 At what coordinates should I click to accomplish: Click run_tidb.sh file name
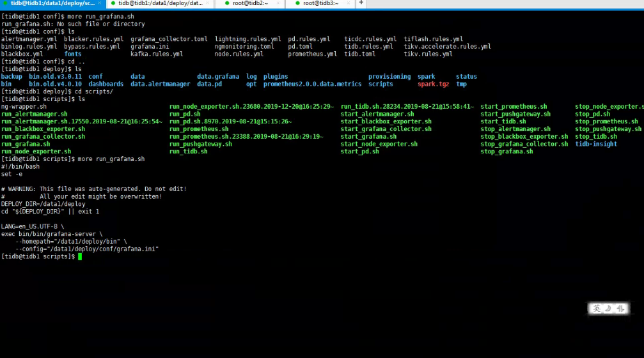coord(188,152)
